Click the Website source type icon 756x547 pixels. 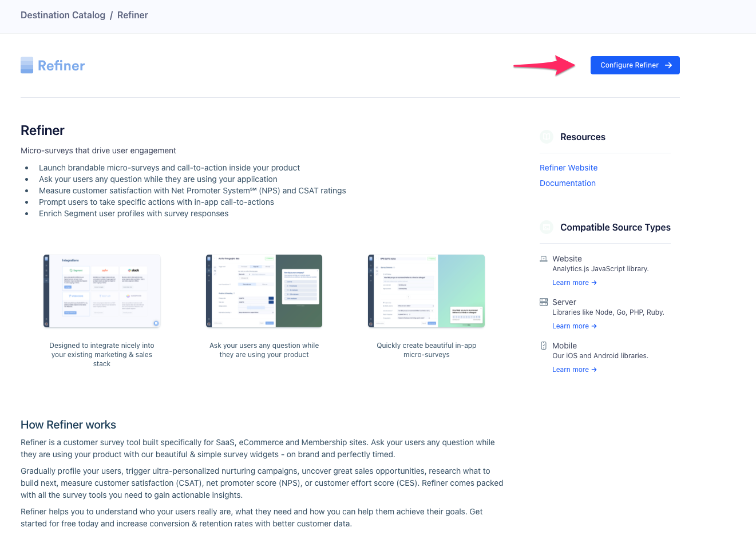click(x=544, y=259)
